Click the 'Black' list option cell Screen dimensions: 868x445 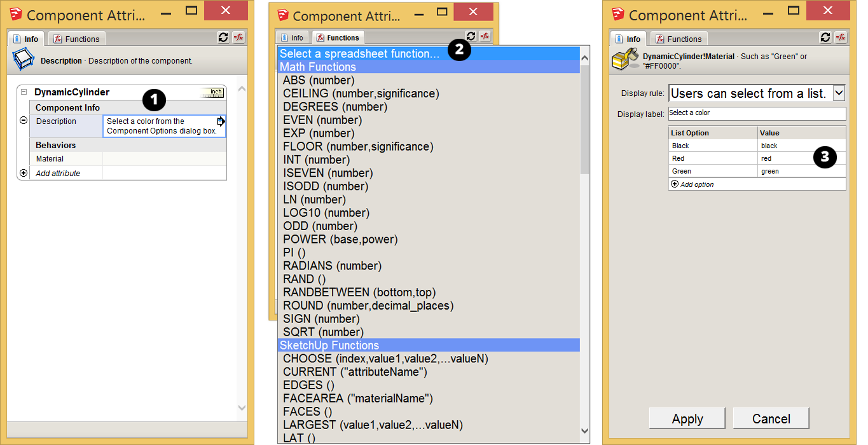(713, 146)
